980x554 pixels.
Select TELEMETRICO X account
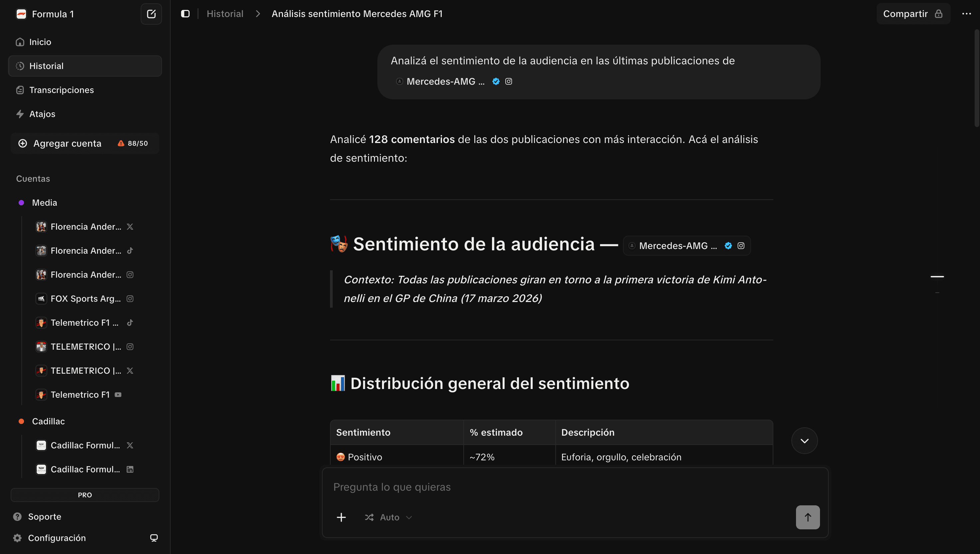coord(84,370)
